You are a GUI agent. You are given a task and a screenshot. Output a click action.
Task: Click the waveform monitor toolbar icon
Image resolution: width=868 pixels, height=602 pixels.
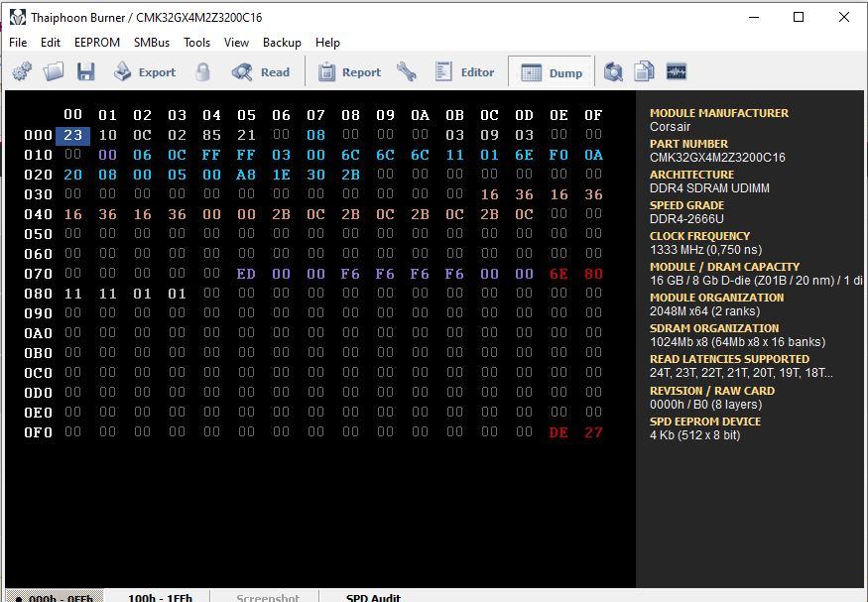tap(676, 72)
